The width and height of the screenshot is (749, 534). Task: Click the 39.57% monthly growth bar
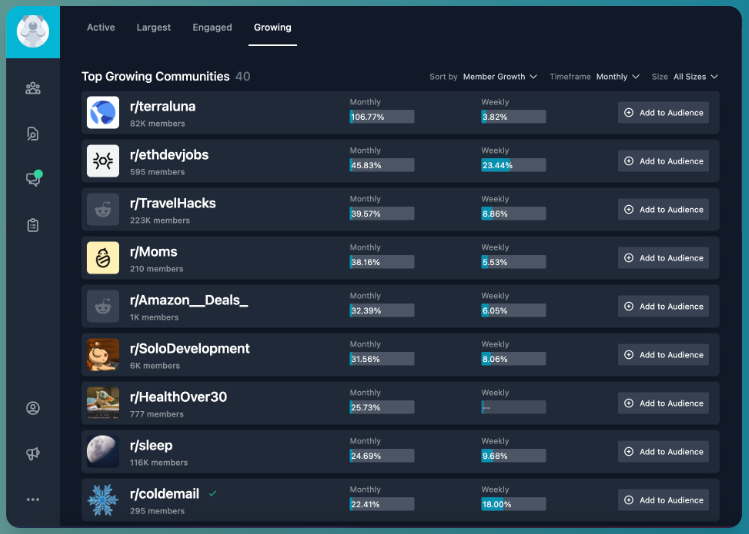pyautogui.click(x=382, y=214)
